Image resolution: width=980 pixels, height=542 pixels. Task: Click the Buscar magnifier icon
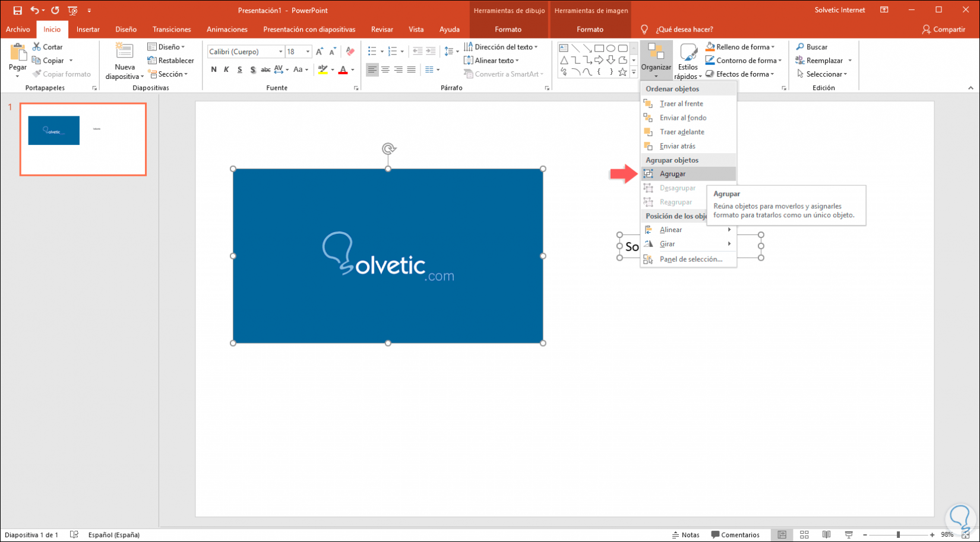pyautogui.click(x=800, y=47)
